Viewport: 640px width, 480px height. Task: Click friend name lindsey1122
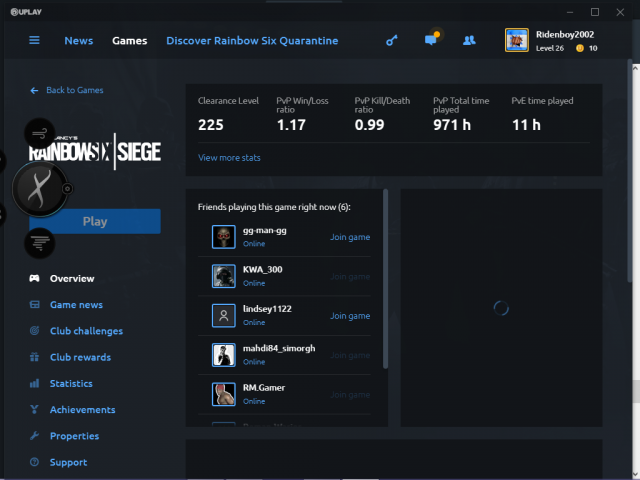coord(267,309)
